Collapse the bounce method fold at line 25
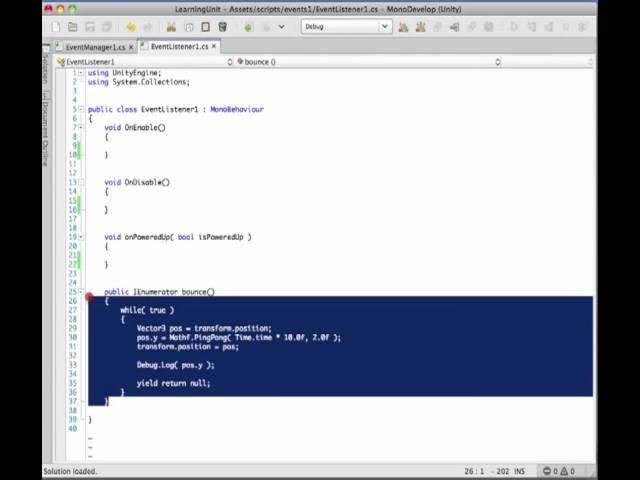This screenshot has width=640, height=480. click(x=81, y=291)
